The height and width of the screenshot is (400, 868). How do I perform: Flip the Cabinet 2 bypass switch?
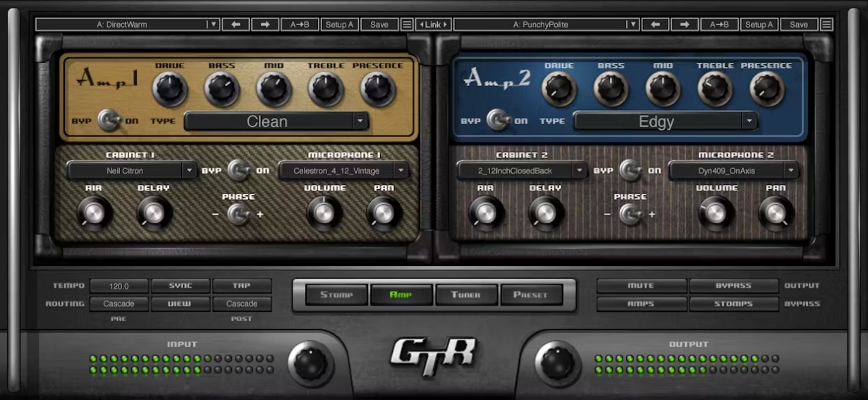pyautogui.click(x=629, y=170)
